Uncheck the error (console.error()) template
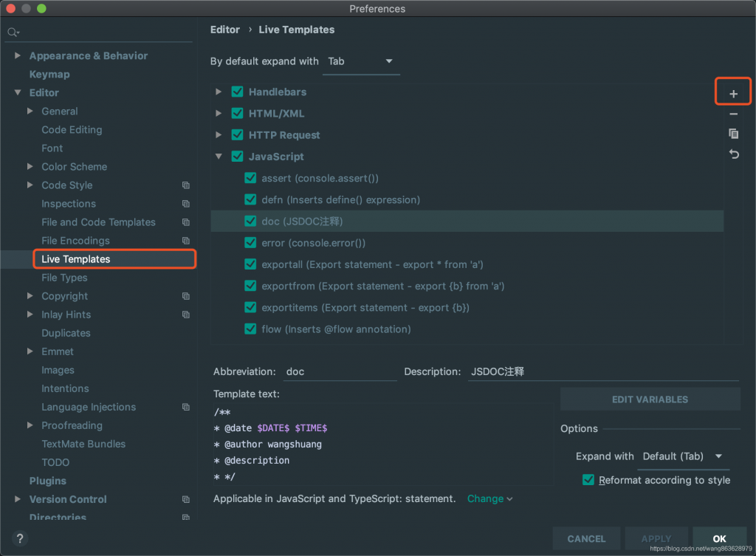The image size is (756, 556). pos(250,242)
